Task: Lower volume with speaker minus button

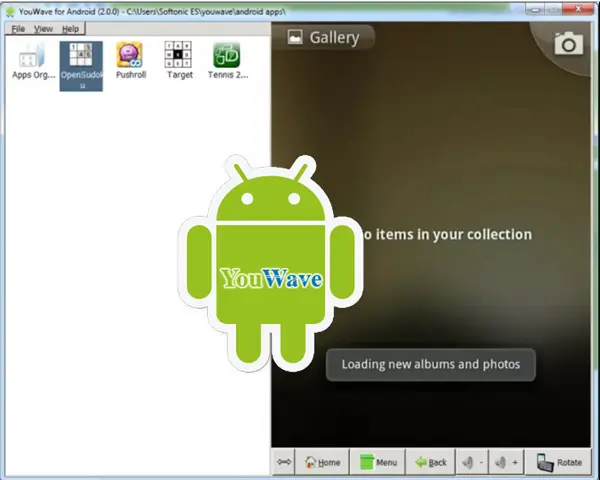Action: pos(472,462)
